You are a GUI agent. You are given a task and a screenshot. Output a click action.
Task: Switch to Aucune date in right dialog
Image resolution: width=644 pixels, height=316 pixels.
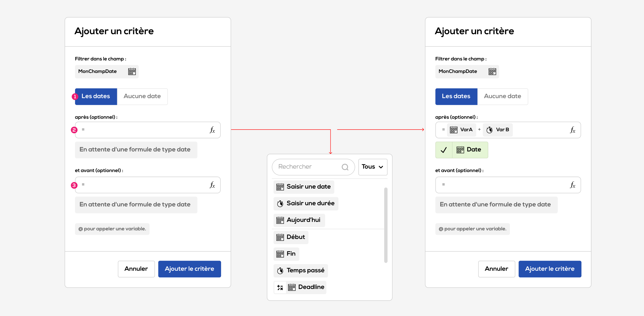[502, 96]
